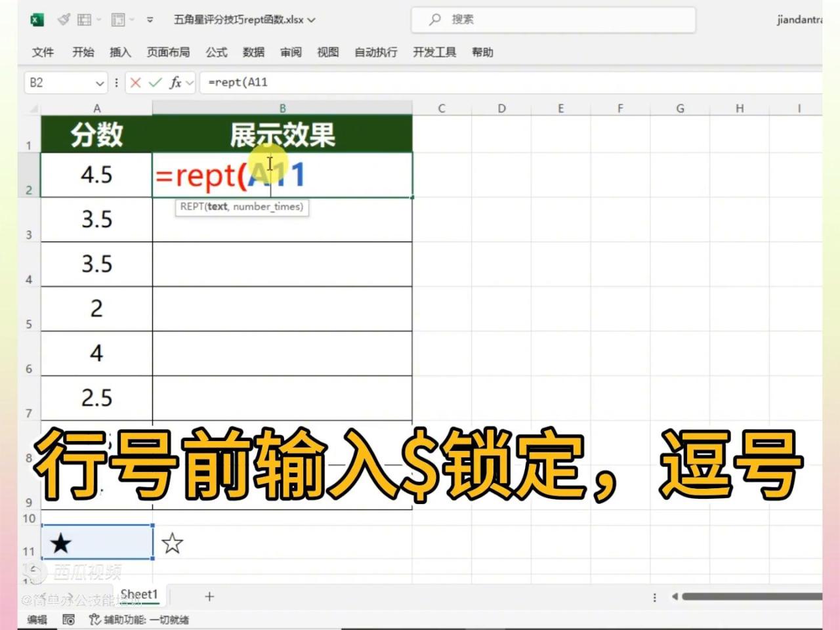Expand the file name 五角星评分技巧rept函数.xlsx dropdown

point(312,20)
